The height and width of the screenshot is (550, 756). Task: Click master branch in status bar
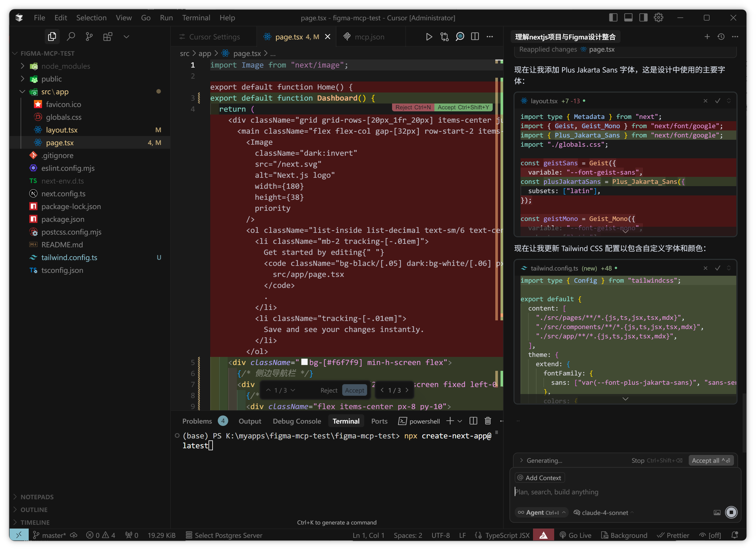click(x=50, y=535)
